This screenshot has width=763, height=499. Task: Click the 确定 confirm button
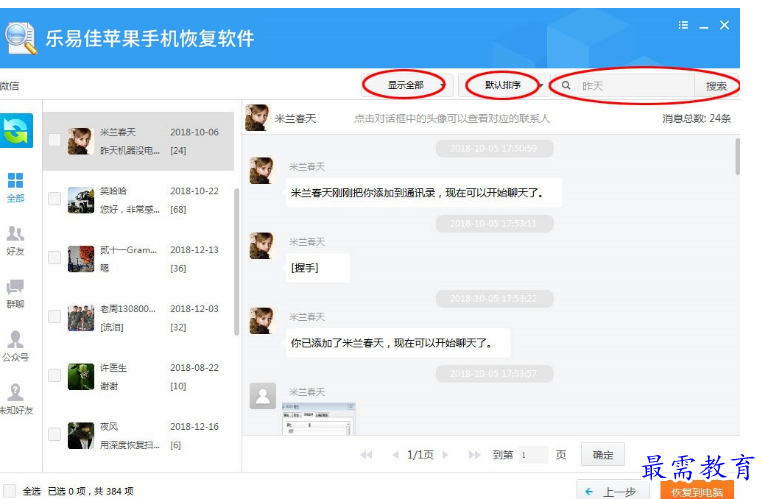(x=603, y=455)
